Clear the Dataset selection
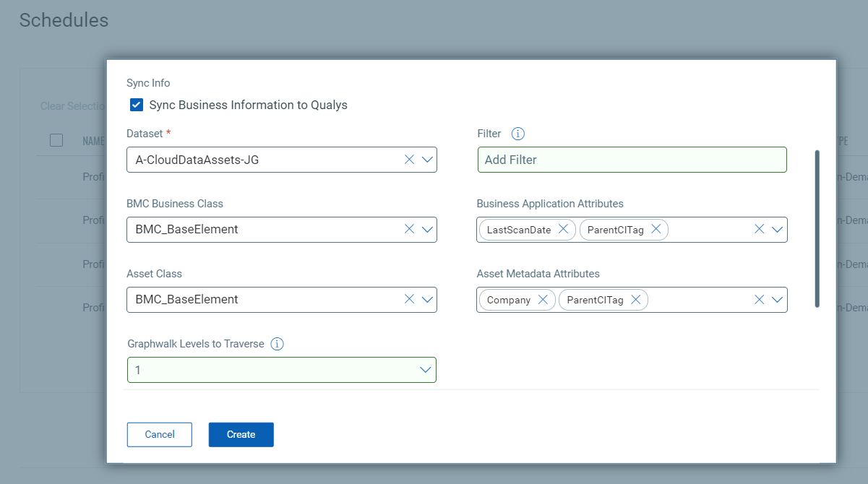Screen dimensions: 868x484 click(409, 160)
